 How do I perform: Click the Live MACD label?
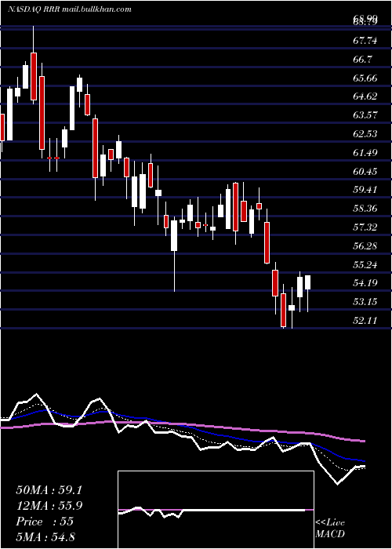[x=330, y=529]
